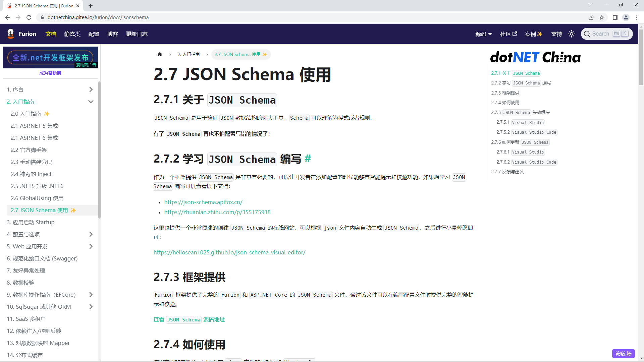Open the 静态类 navbar item
This screenshot has height=362, width=644.
(72, 34)
